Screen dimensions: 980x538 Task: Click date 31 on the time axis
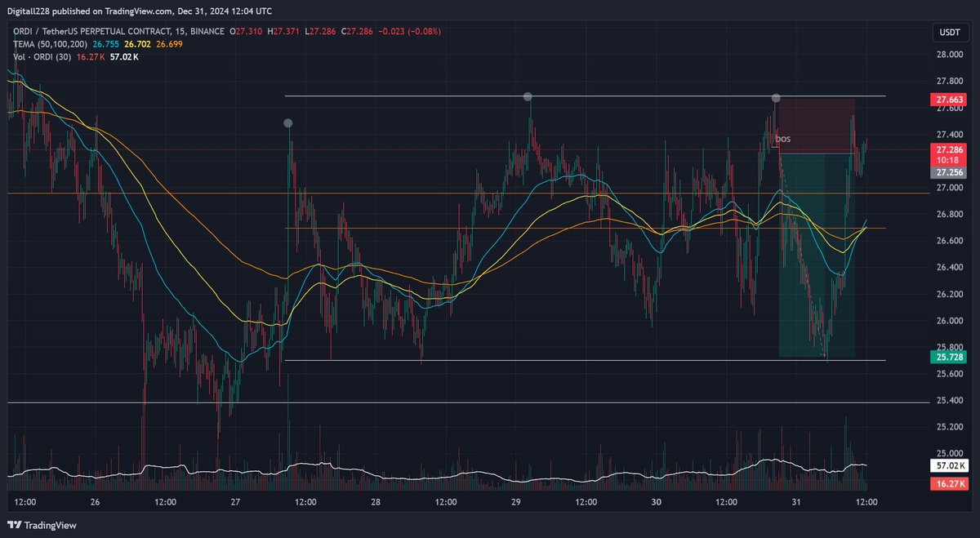[x=796, y=502]
